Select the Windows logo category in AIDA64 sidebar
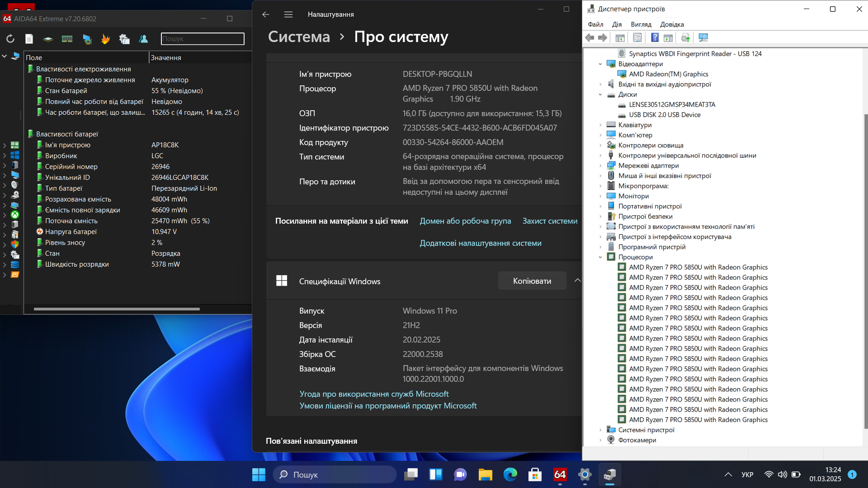868x488 pixels. coord(15,155)
